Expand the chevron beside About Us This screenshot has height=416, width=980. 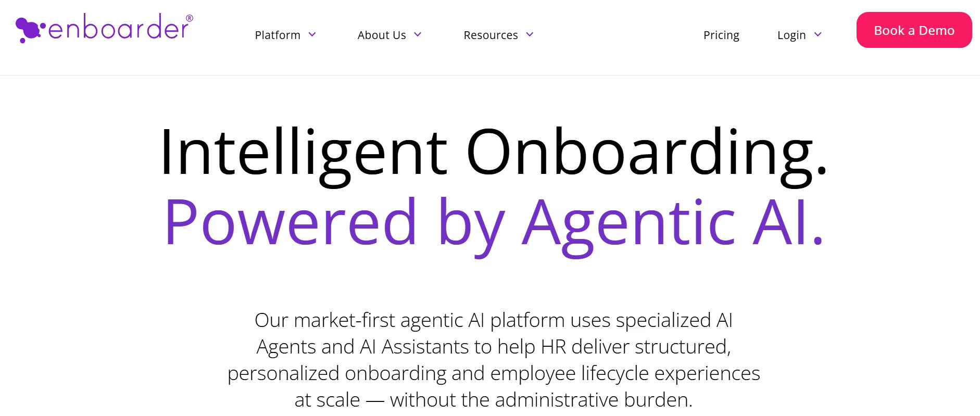click(418, 34)
